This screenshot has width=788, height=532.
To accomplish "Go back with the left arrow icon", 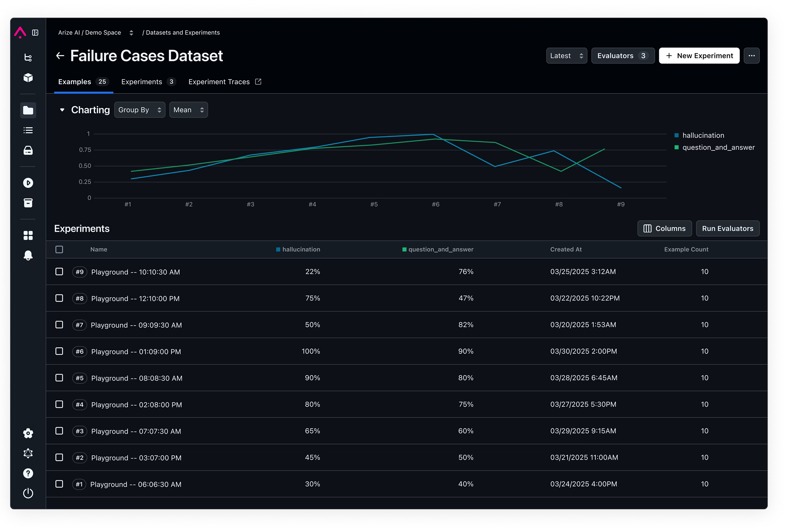I will (x=60, y=56).
